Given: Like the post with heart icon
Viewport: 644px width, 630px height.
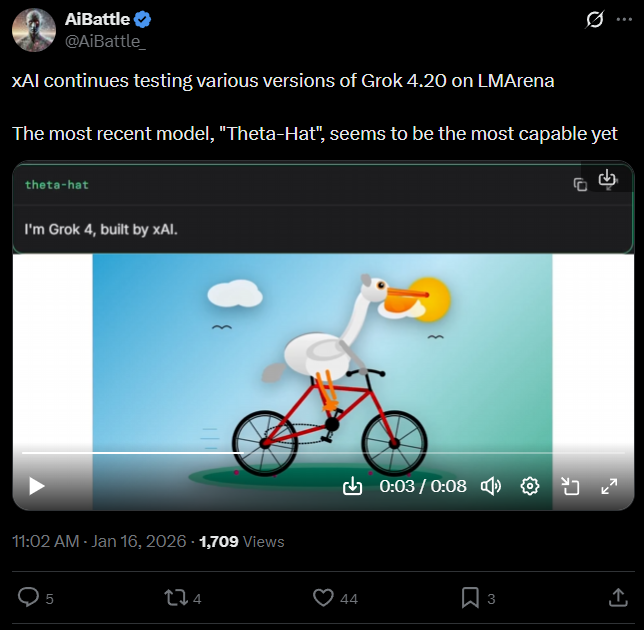Looking at the screenshot, I should [x=323, y=598].
